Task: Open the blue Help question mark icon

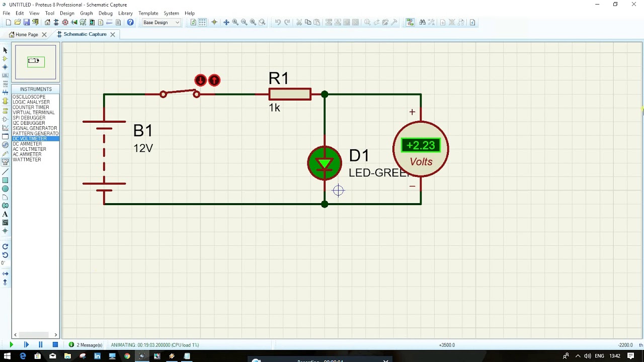Action: (x=130, y=22)
